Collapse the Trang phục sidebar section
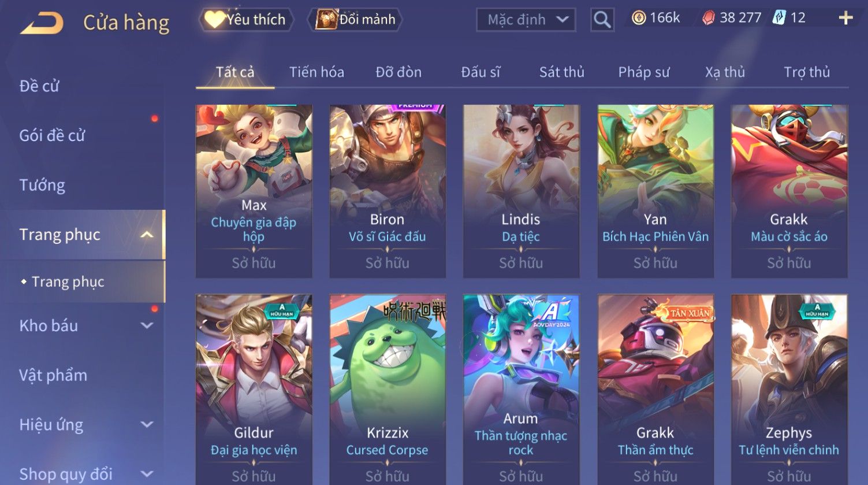Screen dimensions: 868x485 (x=147, y=235)
